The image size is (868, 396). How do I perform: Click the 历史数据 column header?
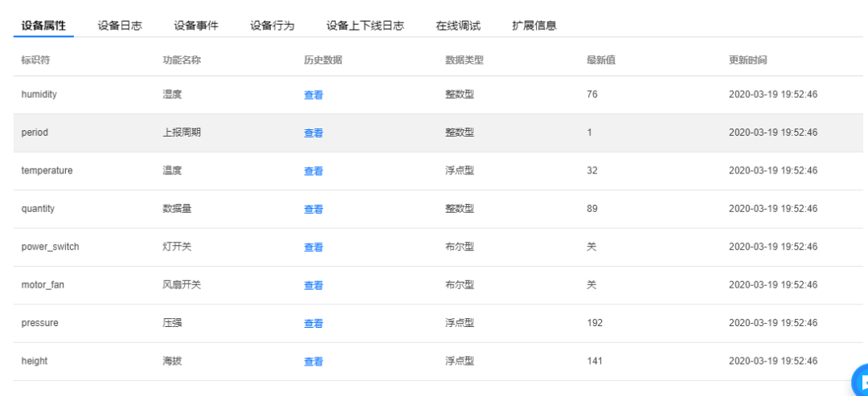pos(323,60)
